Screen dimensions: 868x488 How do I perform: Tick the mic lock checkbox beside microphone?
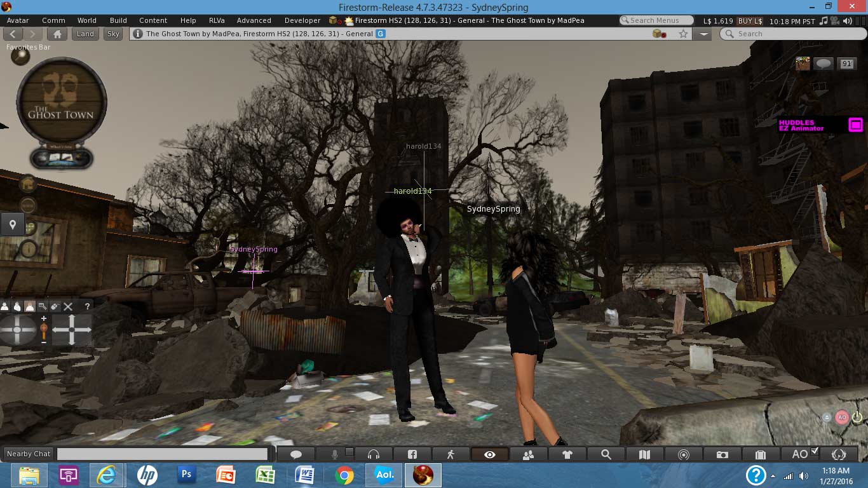click(349, 452)
